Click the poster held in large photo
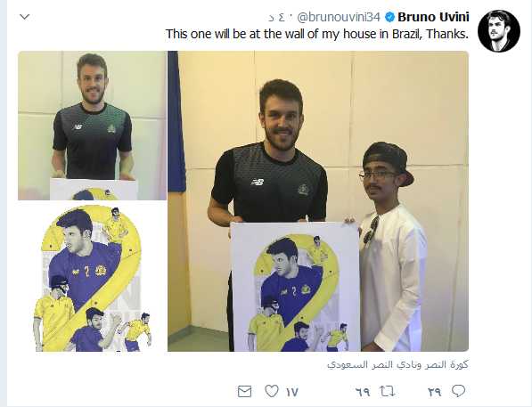Viewport: 532px width, 407px height. (295, 287)
